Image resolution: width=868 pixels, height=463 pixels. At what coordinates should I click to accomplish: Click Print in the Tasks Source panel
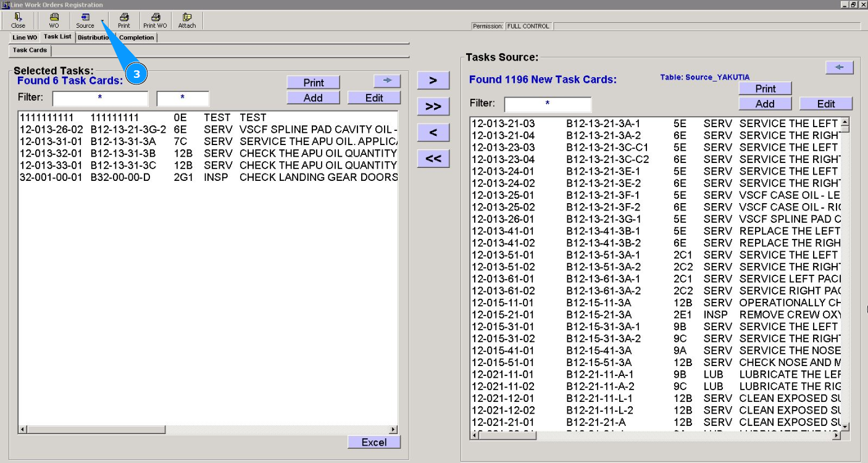click(766, 88)
